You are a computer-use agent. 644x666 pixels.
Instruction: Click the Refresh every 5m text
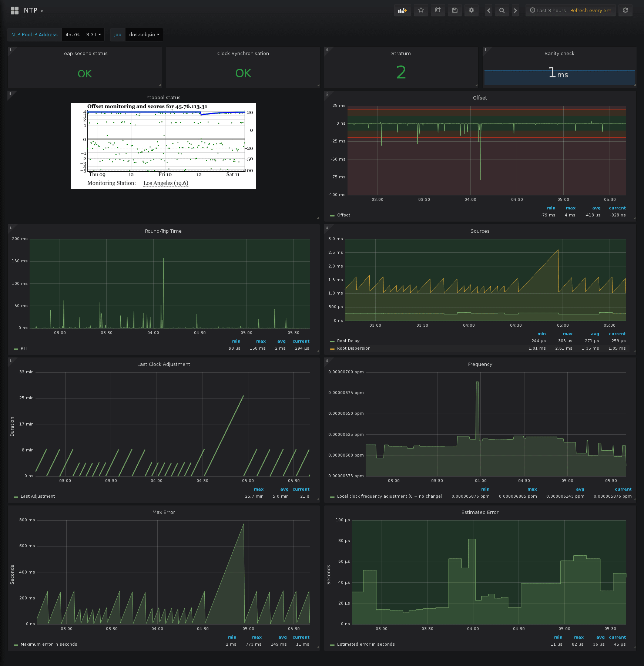click(x=591, y=10)
